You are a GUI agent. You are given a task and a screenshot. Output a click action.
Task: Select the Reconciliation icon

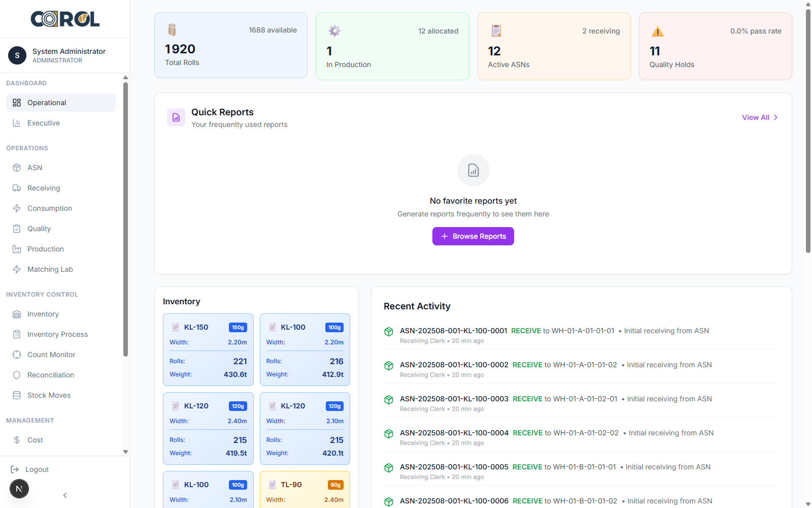17,374
